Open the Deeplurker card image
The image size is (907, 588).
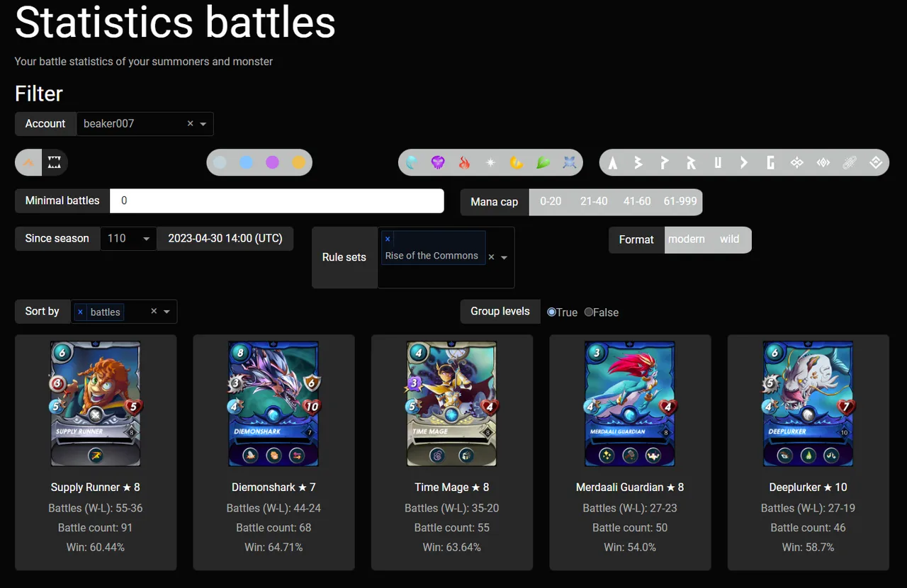tap(809, 404)
